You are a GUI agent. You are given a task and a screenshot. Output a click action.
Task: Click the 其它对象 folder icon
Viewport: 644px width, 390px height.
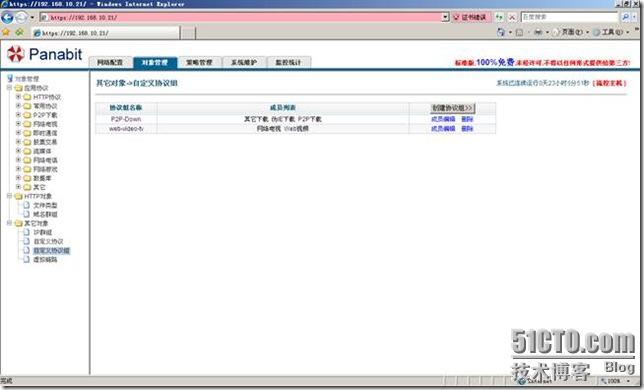pyautogui.click(x=18, y=223)
